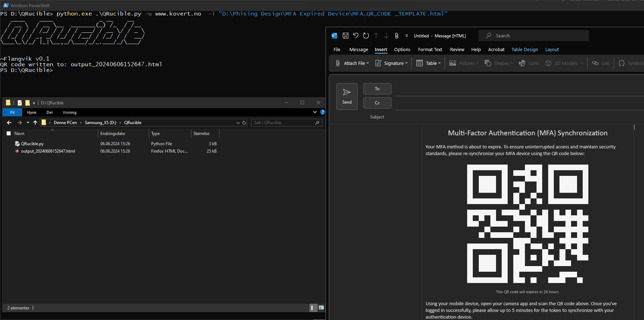This screenshot has width=644, height=320.
Task: Open the Pictures dropdown
Action: coord(464,63)
